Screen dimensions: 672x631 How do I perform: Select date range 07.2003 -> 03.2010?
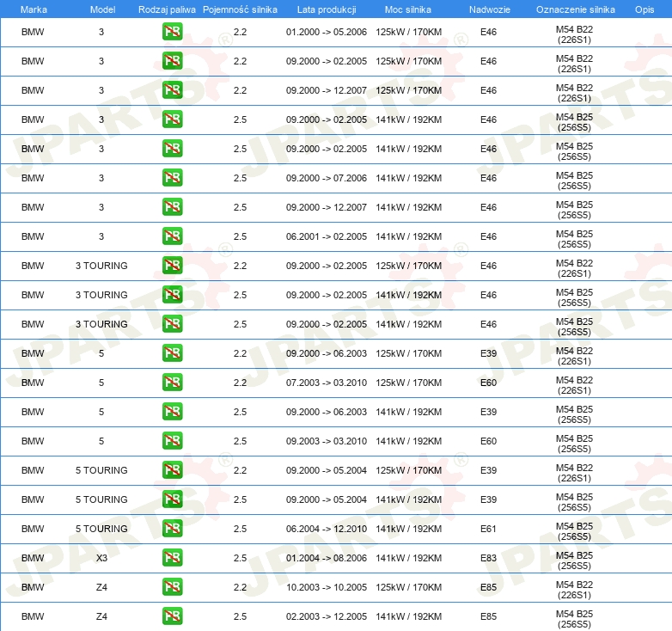(x=327, y=383)
